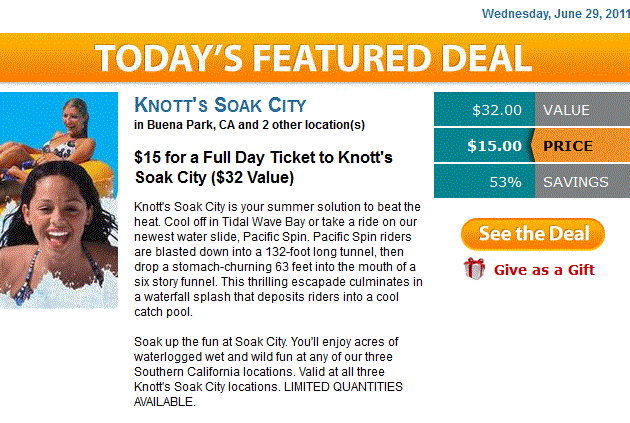The height and width of the screenshot is (423, 630).
Task: Click the Pacific Spin description paragraph
Action: click(278, 259)
